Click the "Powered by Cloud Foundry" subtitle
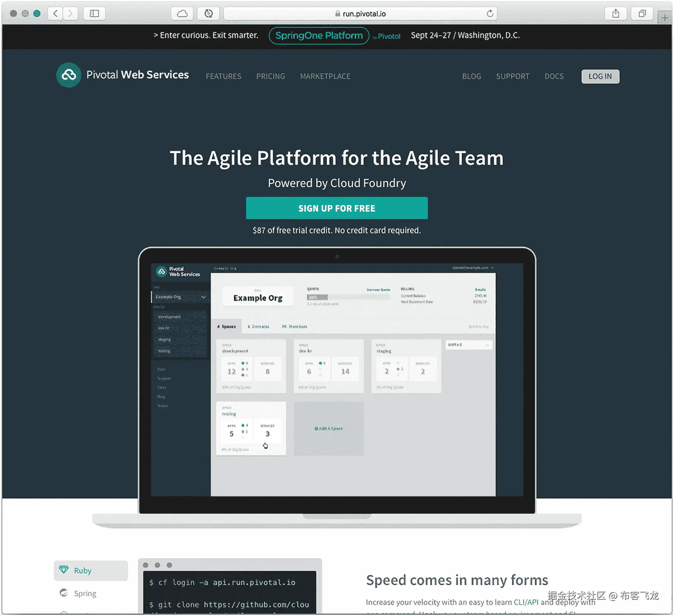674x616 pixels. click(337, 183)
